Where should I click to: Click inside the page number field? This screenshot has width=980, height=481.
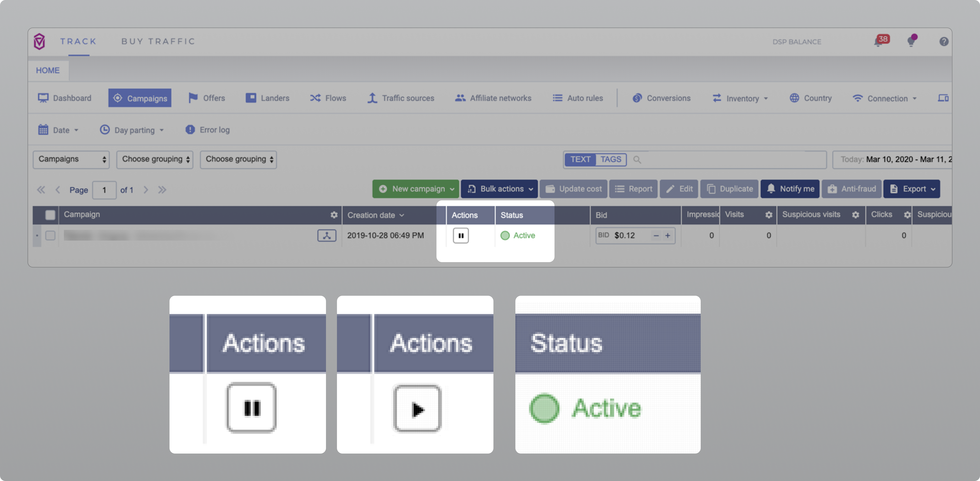pos(104,190)
